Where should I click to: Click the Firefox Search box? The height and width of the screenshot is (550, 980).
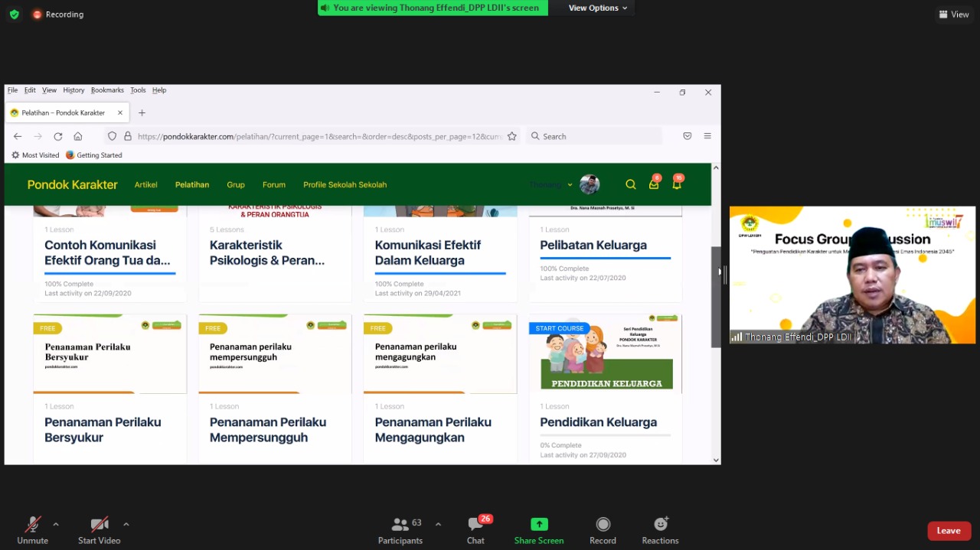coord(593,136)
